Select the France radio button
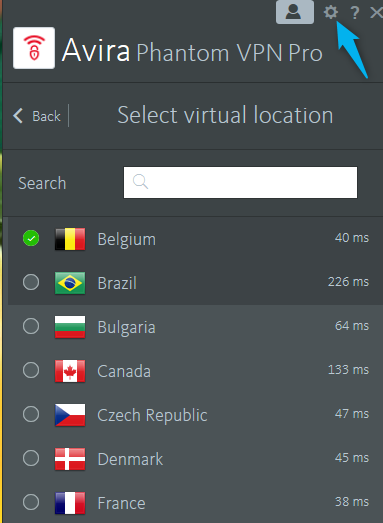 coord(31,502)
